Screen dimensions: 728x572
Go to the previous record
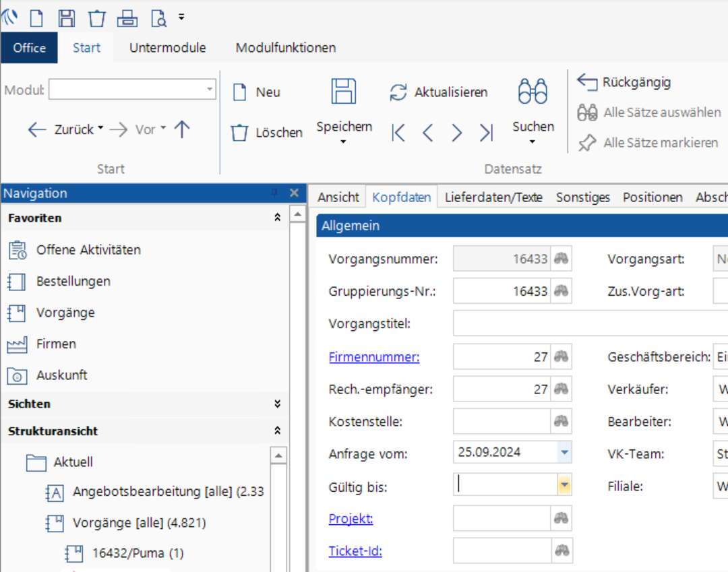click(427, 133)
